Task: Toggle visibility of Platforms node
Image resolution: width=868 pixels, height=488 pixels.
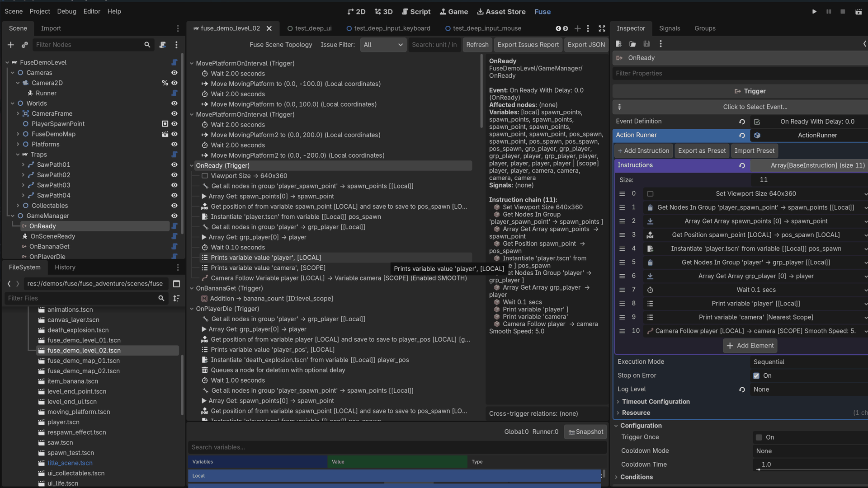Action: coord(174,144)
